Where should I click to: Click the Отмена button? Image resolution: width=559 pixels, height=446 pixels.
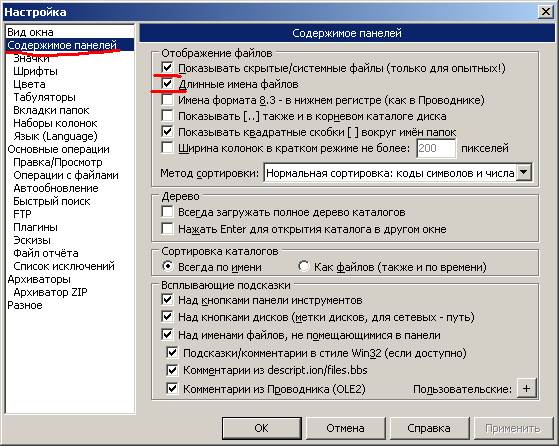tap(345, 428)
